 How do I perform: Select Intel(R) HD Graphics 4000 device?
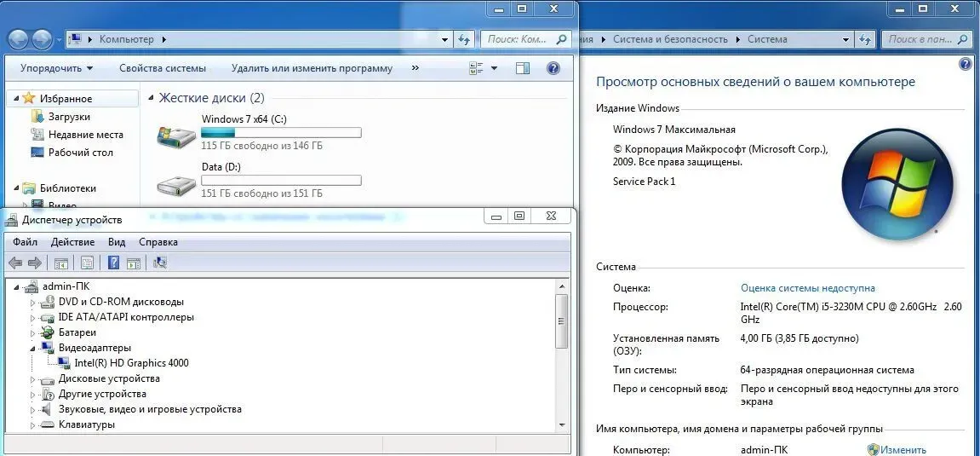pos(131,363)
